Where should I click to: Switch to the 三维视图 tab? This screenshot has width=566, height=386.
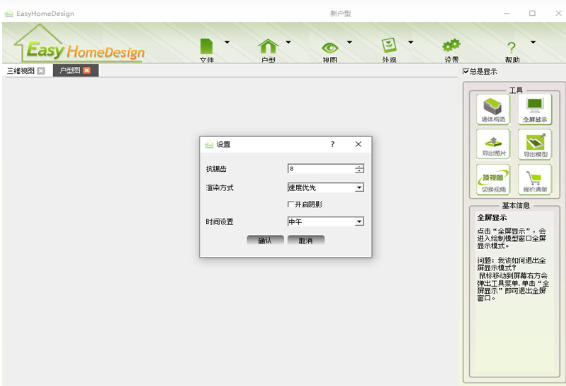(21, 71)
